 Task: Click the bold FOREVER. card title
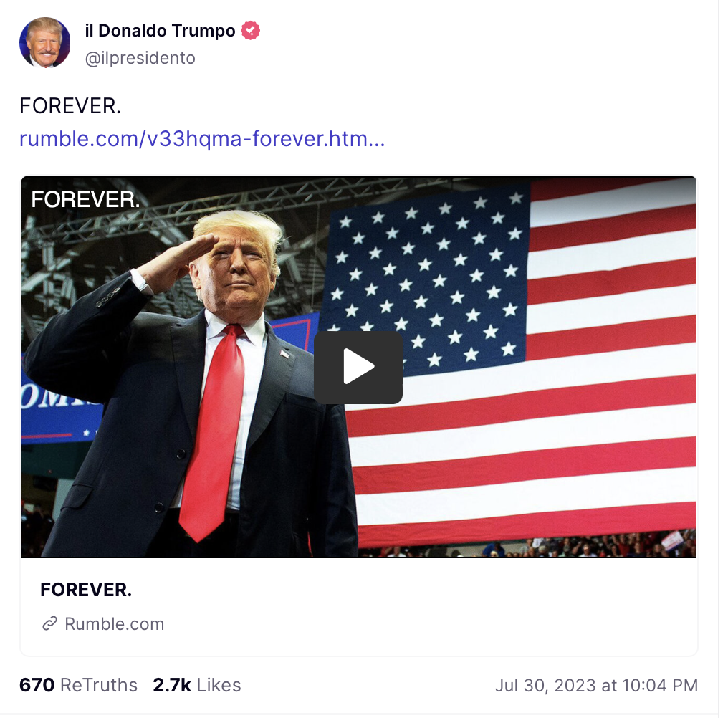pyautogui.click(x=86, y=589)
